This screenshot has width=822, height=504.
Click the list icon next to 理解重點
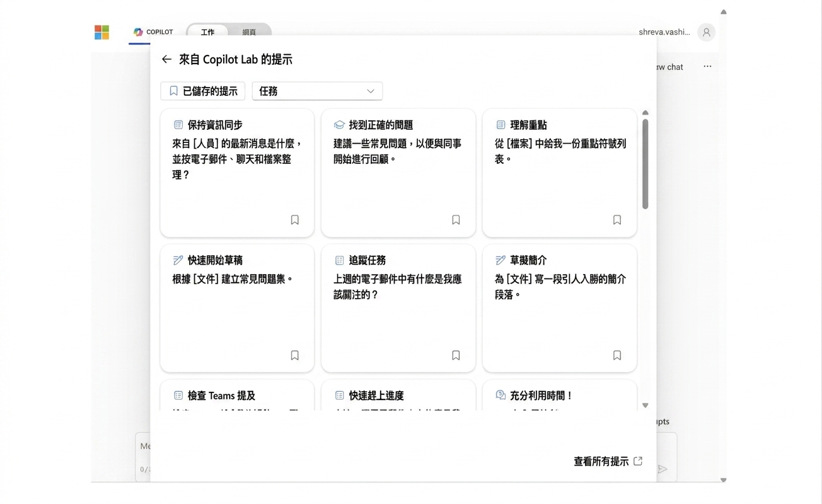click(x=501, y=125)
